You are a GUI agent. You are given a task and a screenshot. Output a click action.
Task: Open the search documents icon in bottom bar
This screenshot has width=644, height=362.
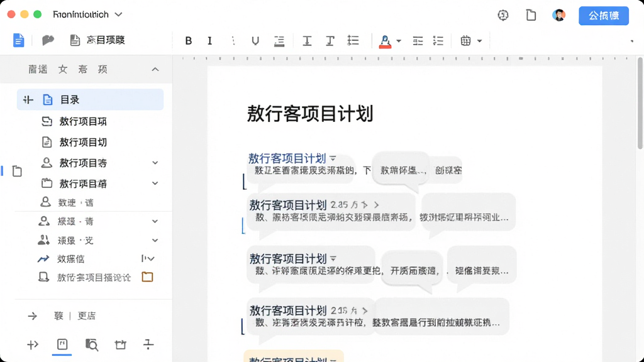[92, 345]
